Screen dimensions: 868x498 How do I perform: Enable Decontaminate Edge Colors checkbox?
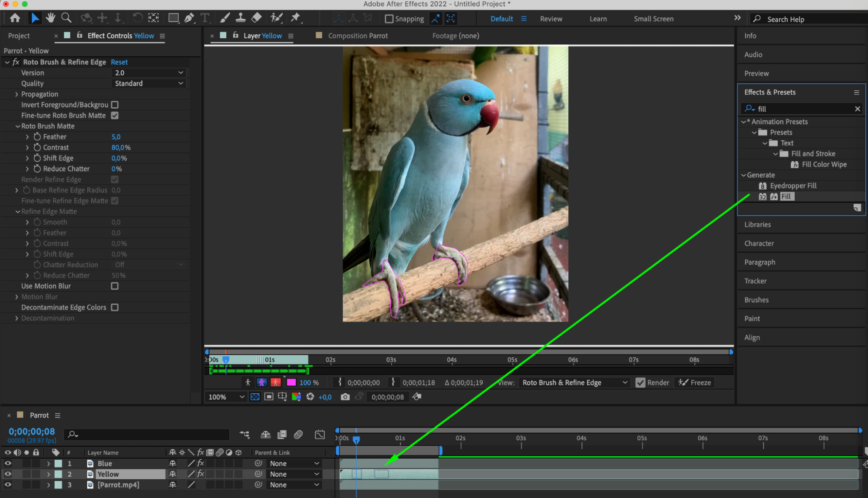point(115,307)
